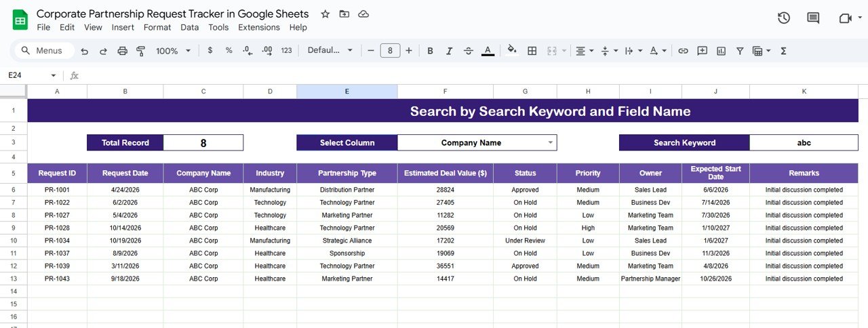Click the Search Keyword cell containing abc
Viewport: 868px width, 328px height.
pos(804,143)
